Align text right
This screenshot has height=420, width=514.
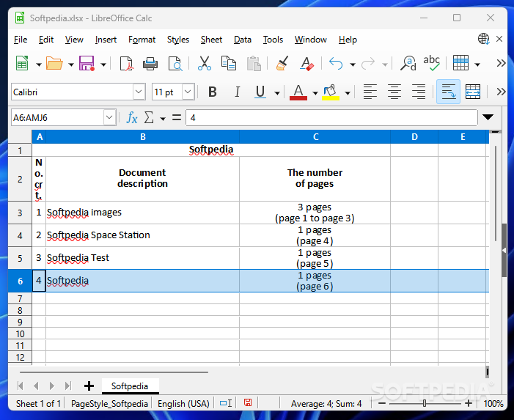419,92
